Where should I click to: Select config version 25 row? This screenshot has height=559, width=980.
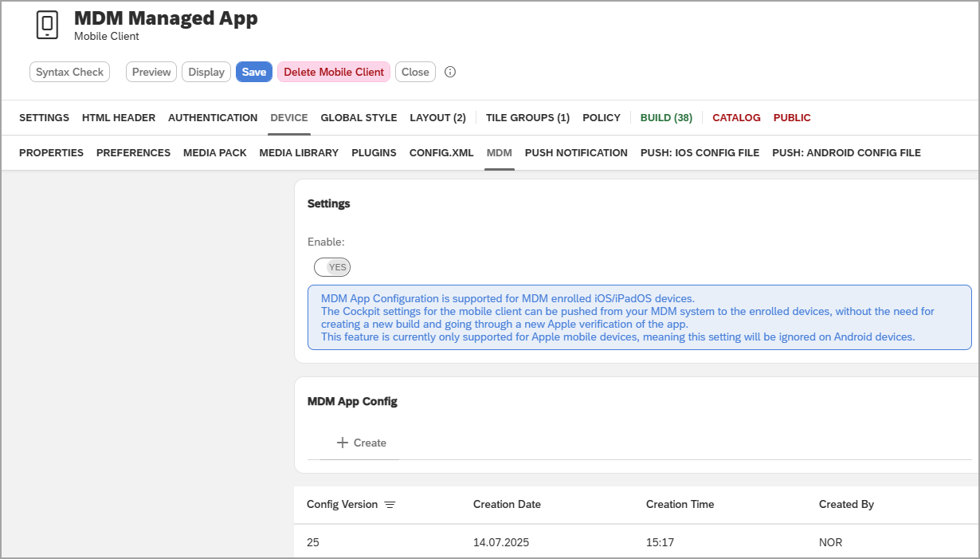pyautogui.click(x=313, y=542)
